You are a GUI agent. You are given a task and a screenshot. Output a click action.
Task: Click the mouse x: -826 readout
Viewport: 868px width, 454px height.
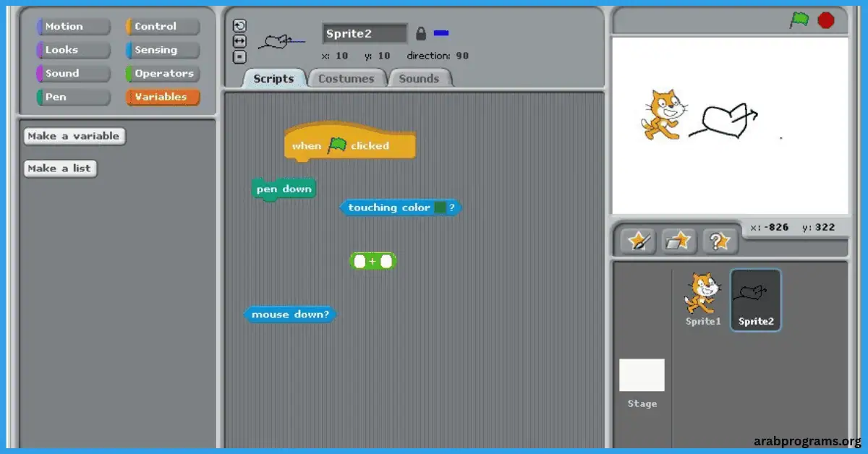point(770,227)
